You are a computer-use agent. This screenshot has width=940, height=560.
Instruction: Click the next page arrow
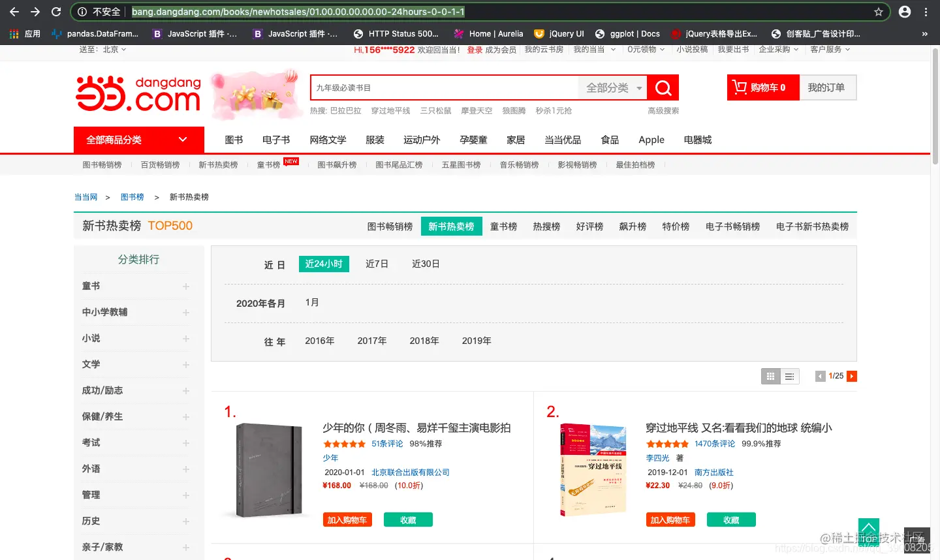click(x=851, y=376)
